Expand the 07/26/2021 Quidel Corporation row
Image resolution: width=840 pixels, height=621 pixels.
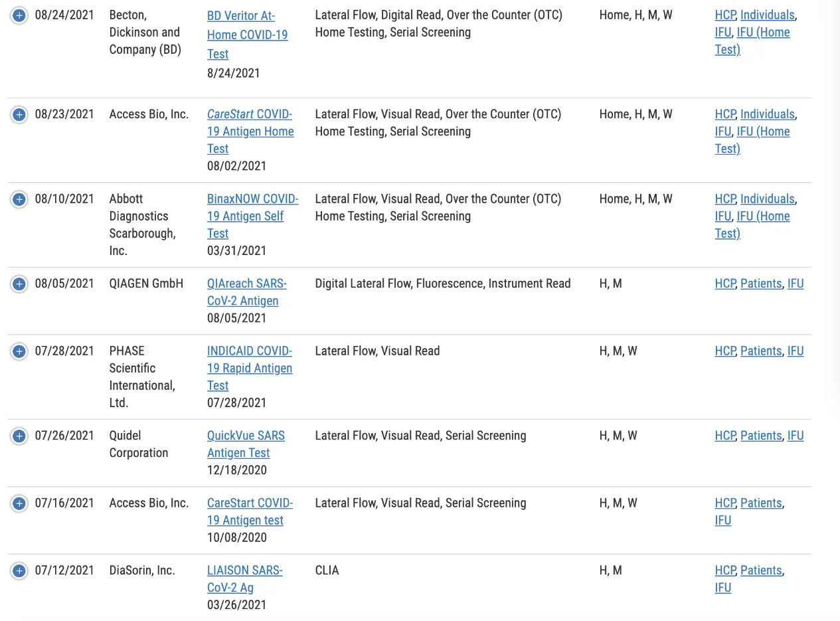(x=19, y=436)
